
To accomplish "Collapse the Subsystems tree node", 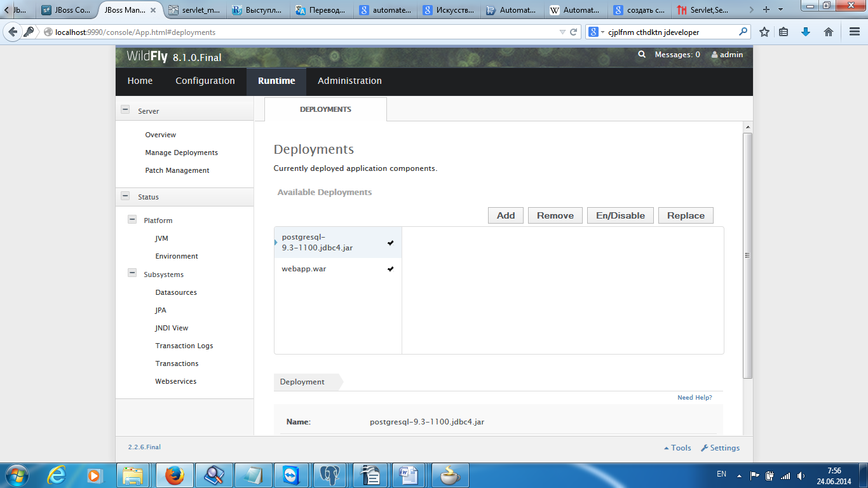I will (x=132, y=273).
